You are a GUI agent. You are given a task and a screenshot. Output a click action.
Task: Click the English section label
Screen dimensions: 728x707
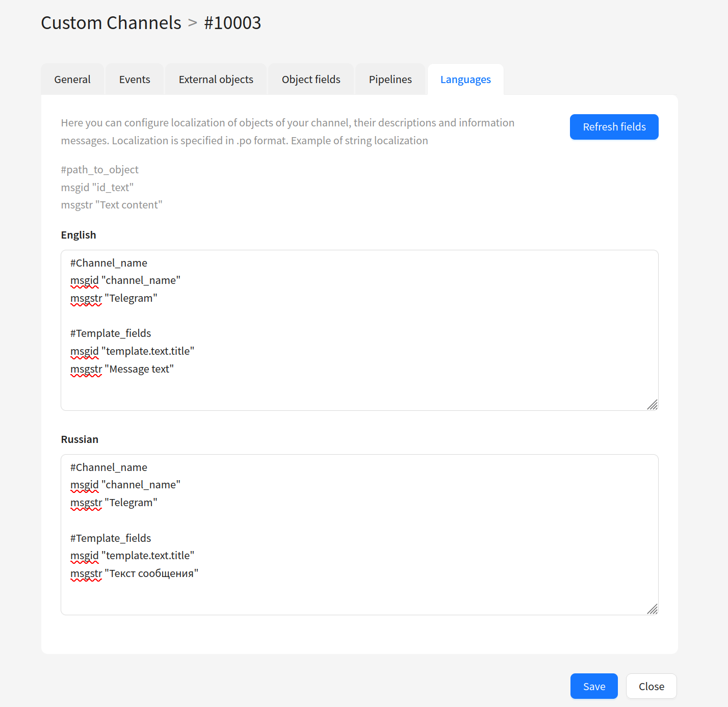click(79, 235)
